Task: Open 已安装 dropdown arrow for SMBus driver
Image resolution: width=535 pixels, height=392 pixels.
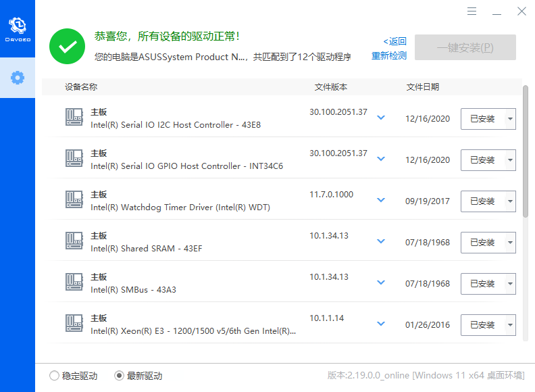Action: click(x=509, y=284)
